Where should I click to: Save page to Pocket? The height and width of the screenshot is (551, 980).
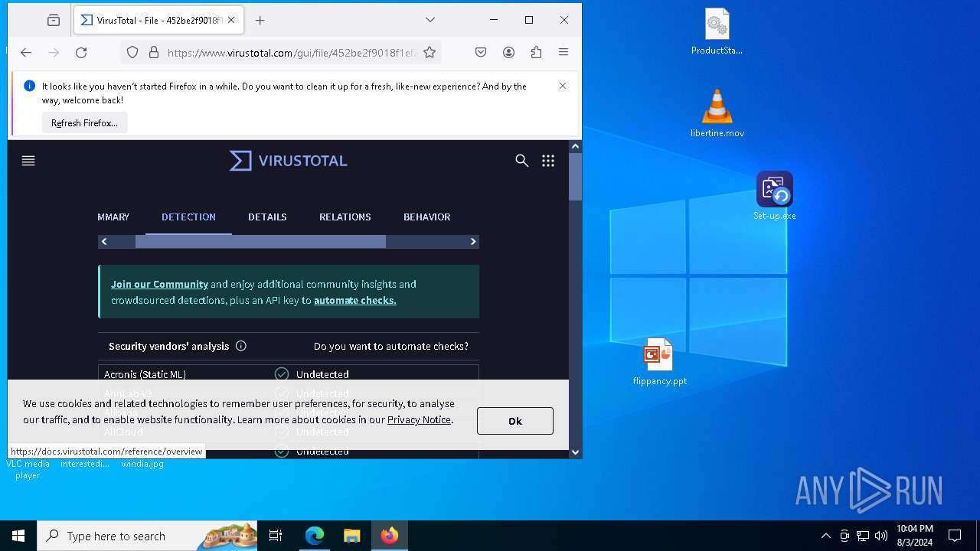[481, 52]
